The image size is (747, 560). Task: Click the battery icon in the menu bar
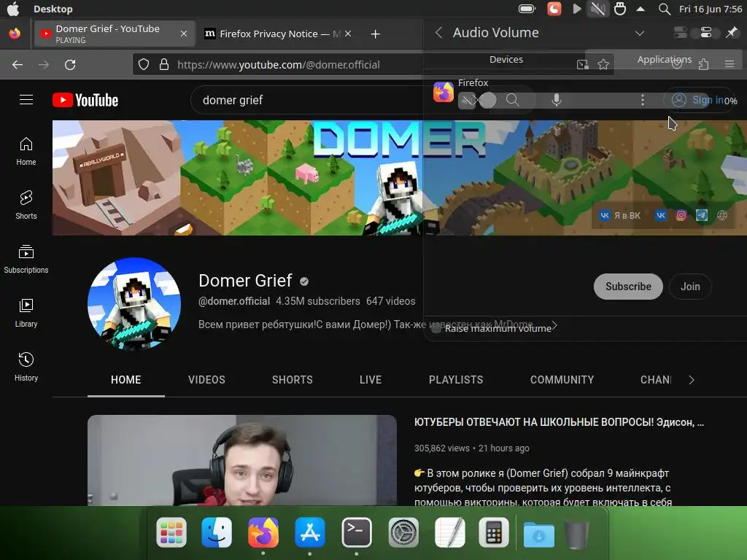[527, 9]
